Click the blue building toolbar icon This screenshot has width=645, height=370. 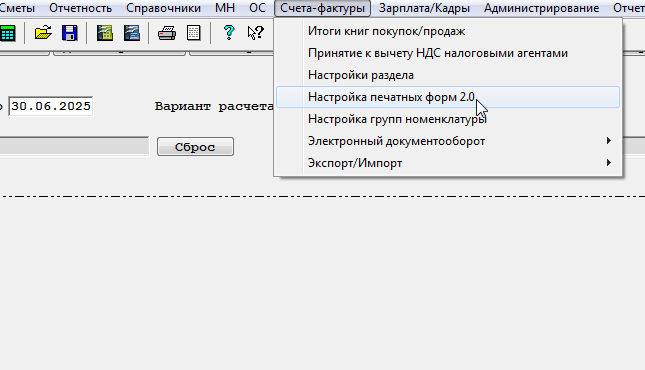132,33
